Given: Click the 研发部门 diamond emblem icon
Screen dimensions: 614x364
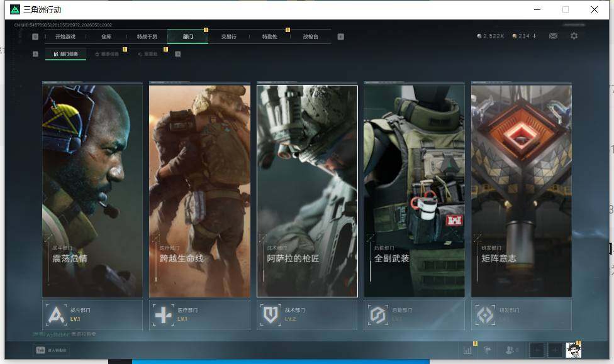Looking at the screenshot, I should pos(485,315).
